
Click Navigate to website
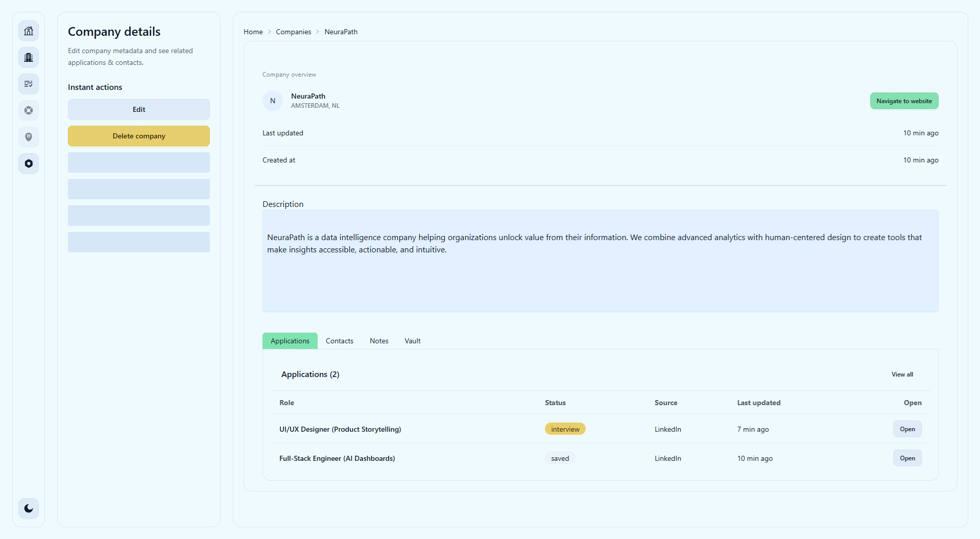(903, 101)
